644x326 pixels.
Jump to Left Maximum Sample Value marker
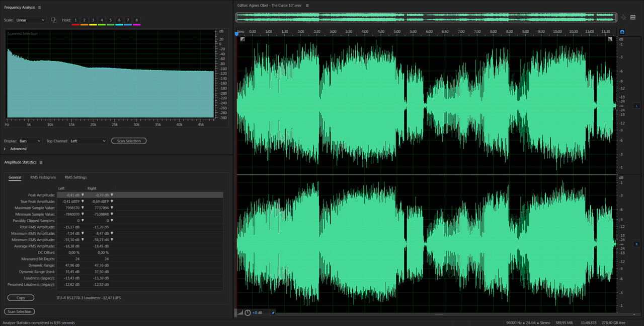[83, 208]
